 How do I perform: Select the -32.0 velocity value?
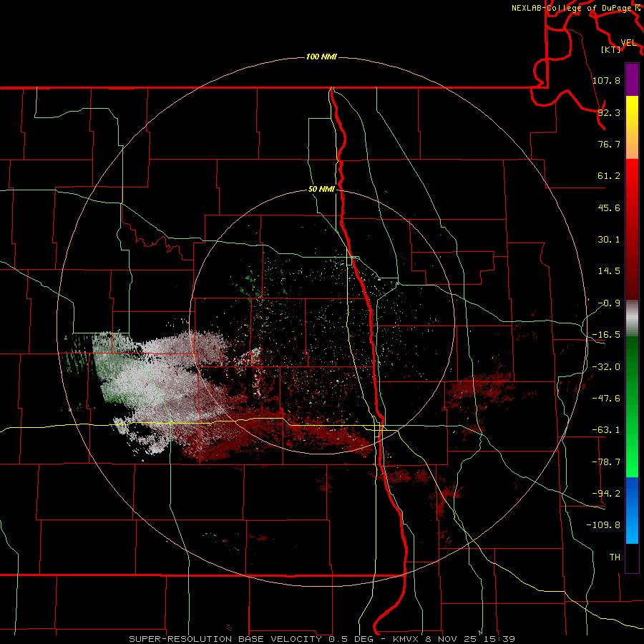point(606,367)
